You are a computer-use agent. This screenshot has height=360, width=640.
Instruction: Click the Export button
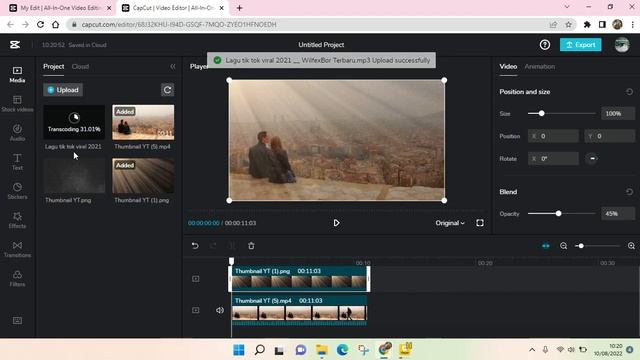pyautogui.click(x=580, y=44)
